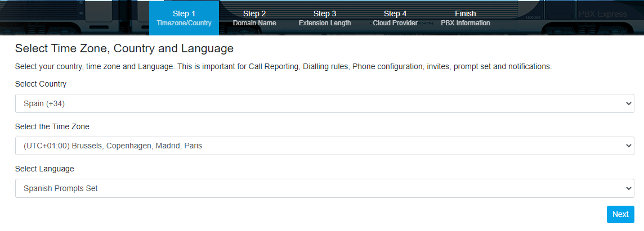644x231 pixels.
Task: Switch to Step 2 Domain Name tab
Action: coord(254,18)
